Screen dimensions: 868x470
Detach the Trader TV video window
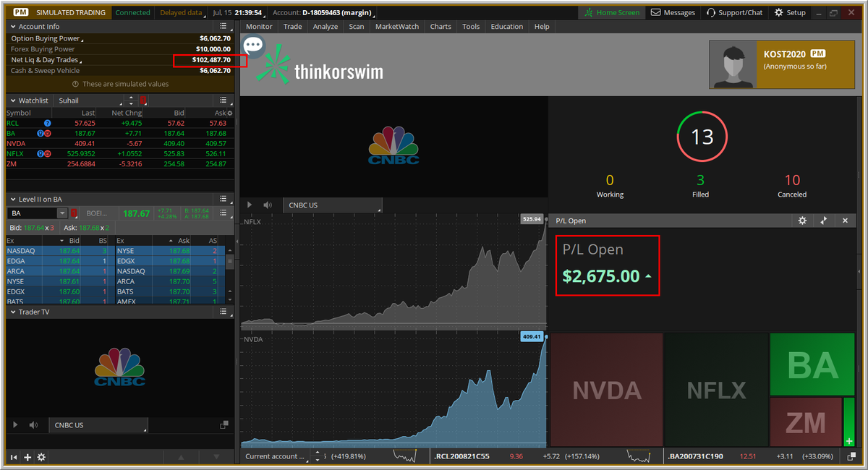click(x=225, y=425)
